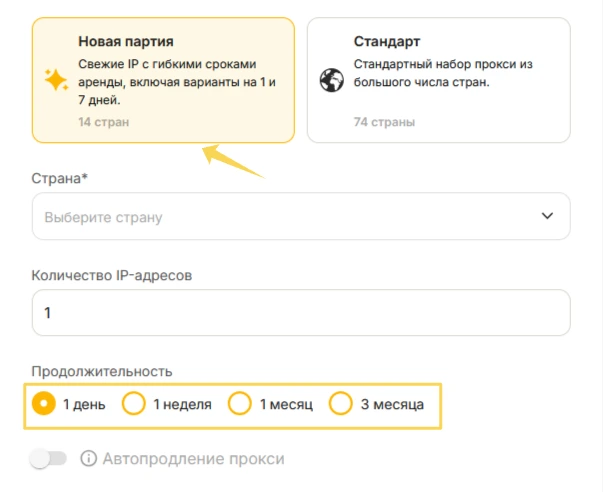This screenshot has width=603, height=492.
Task: Open the 'Выберите страну' country dropdown
Action: coord(301,216)
